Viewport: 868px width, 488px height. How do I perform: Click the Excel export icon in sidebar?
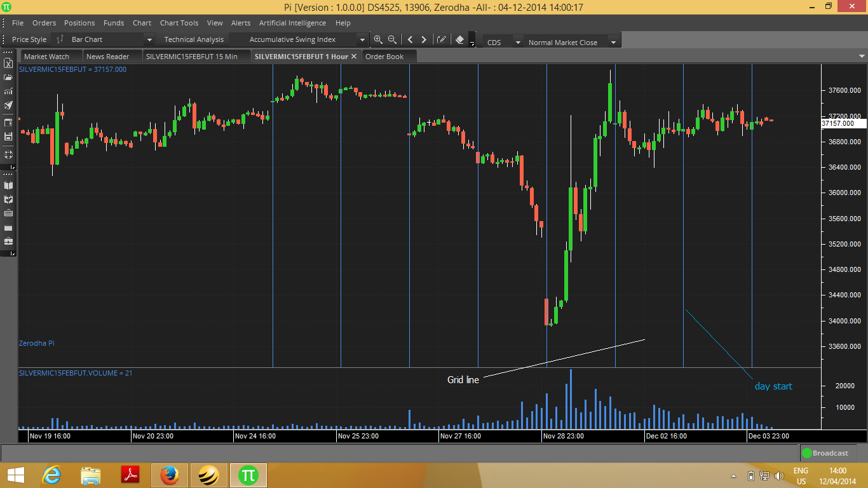(x=8, y=63)
